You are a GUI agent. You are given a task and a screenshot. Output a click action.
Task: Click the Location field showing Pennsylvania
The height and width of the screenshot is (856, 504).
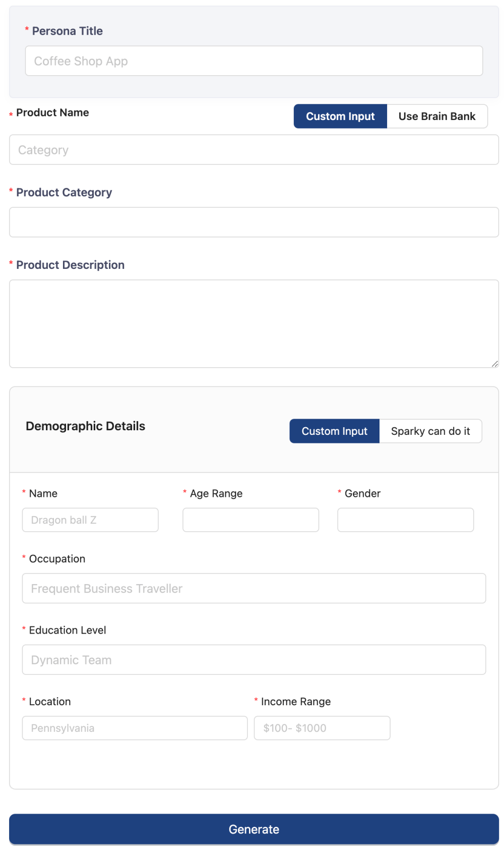[x=135, y=728]
